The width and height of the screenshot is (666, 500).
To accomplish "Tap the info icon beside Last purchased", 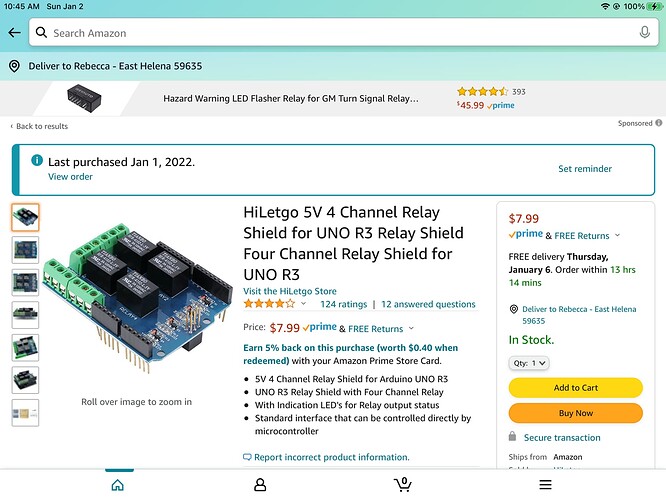I will pos(37,161).
